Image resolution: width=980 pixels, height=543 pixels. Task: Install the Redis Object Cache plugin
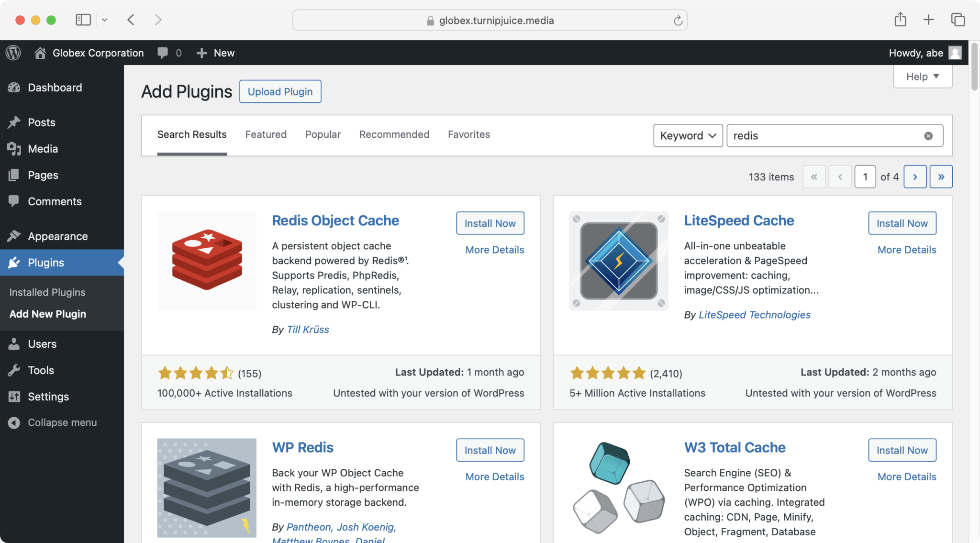pyautogui.click(x=490, y=223)
